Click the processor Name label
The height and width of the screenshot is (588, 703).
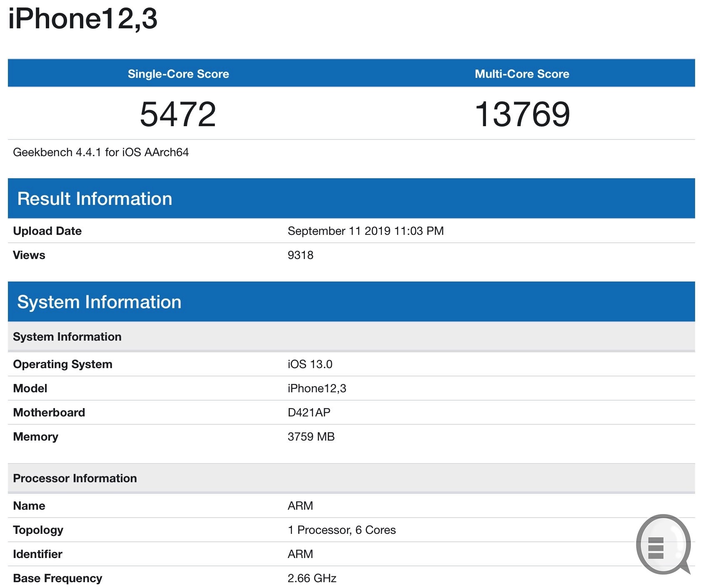coord(29,506)
